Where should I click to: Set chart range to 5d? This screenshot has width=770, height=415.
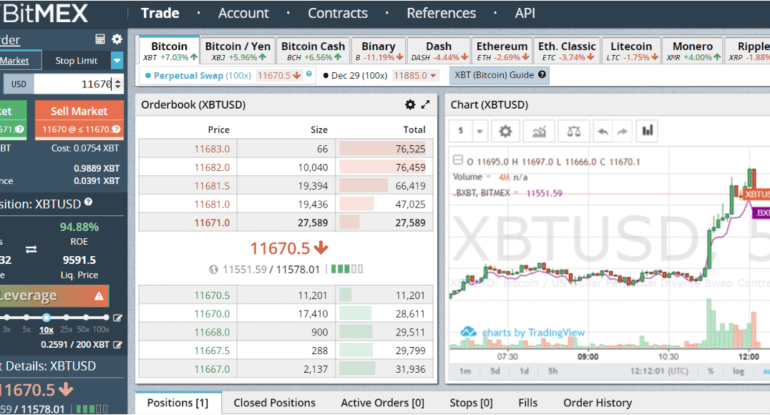(495, 371)
